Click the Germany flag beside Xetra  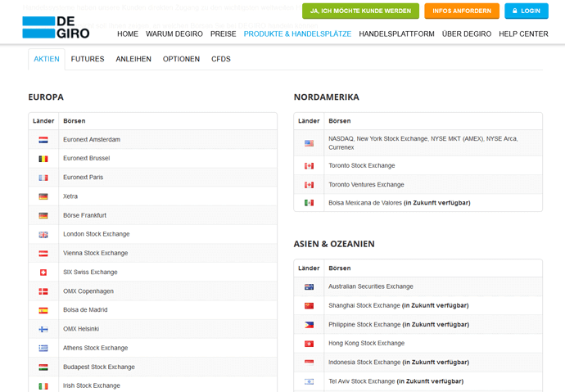[x=43, y=196]
